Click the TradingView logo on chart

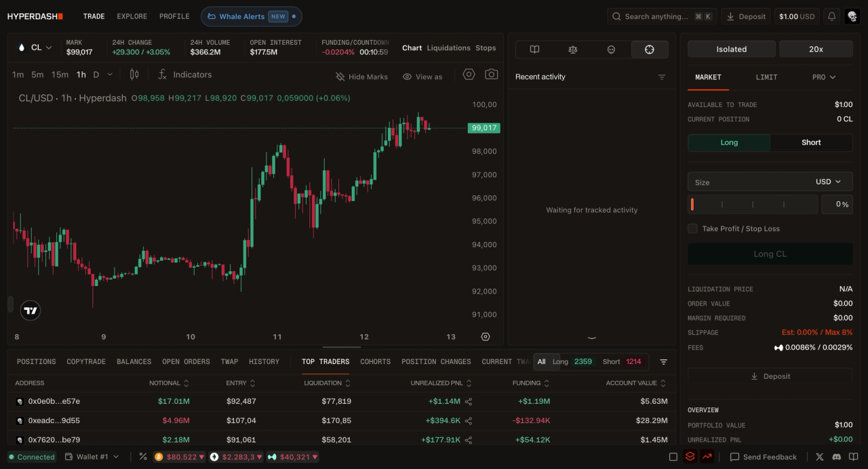[x=31, y=310]
